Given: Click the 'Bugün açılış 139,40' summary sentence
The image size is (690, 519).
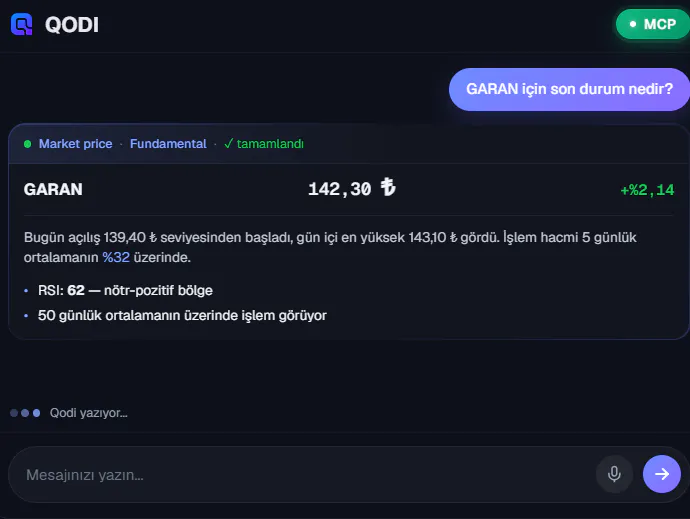Looking at the screenshot, I should pos(330,247).
